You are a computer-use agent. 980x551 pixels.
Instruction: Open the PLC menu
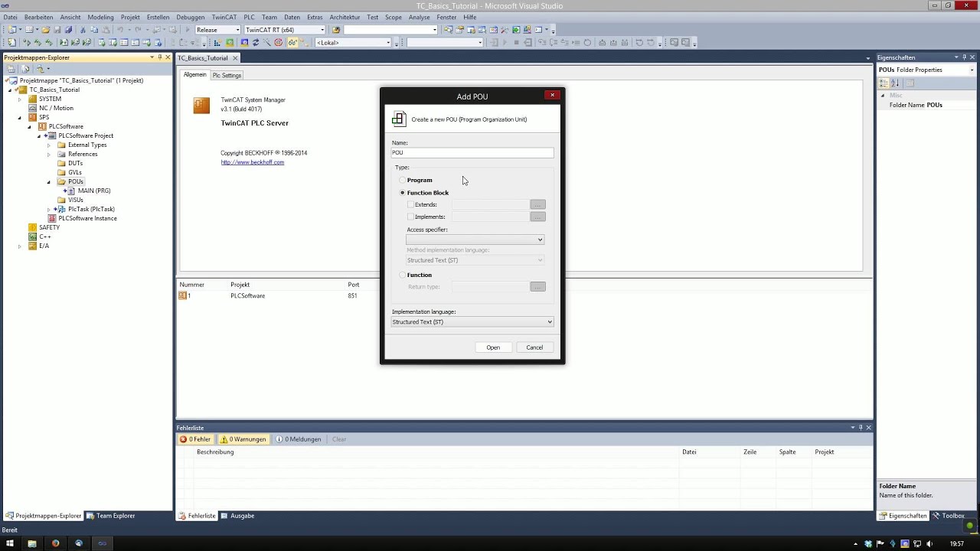point(249,17)
